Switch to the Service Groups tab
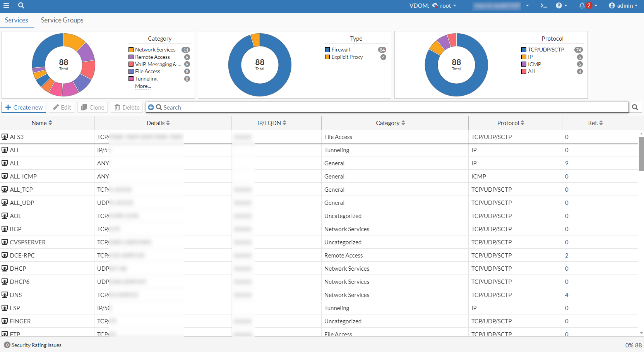Viewport: 644px width, 352px height. click(62, 20)
